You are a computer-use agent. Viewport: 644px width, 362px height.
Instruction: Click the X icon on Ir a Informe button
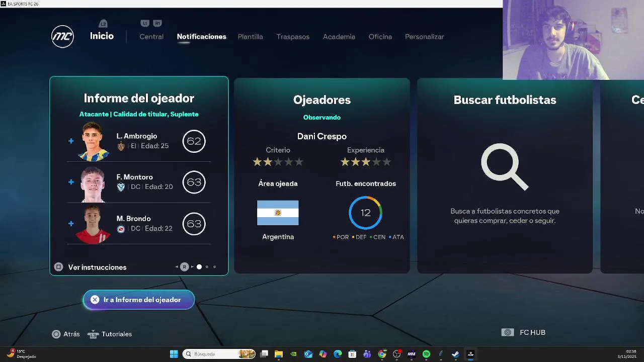(x=95, y=300)
